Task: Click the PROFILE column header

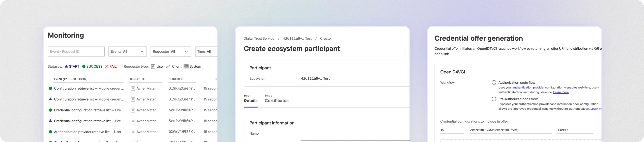Action: click(x=563, y=130)
